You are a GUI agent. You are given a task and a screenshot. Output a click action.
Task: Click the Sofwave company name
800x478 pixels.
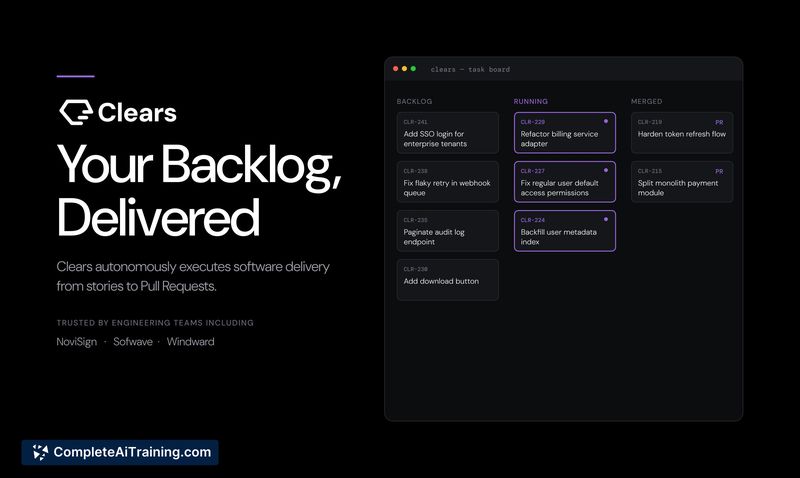pos(133,342)
